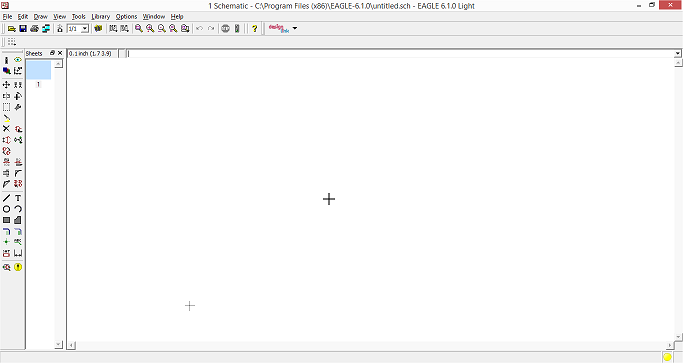Open the Grid settings icon
Image resolution: width=683 pixels, height=363 pixels.
12,42
